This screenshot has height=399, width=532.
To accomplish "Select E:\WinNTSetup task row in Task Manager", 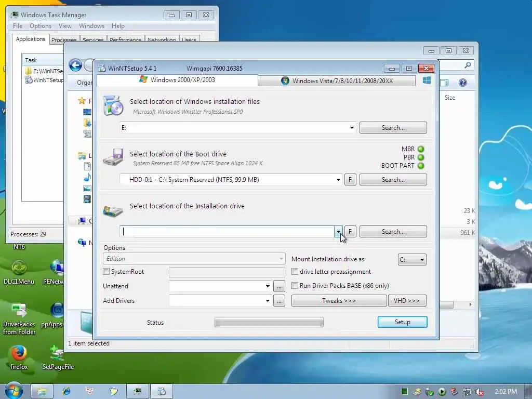I will [44, 71].
